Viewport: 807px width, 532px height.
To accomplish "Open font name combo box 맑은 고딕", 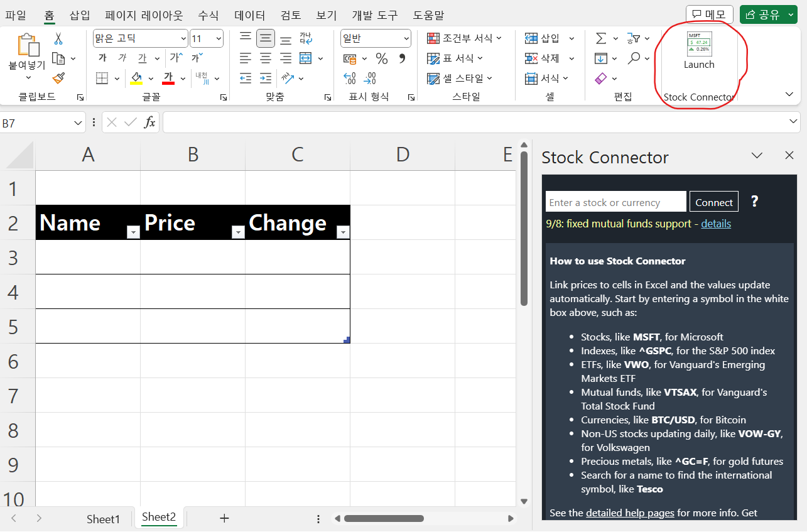I will point(141,38).
